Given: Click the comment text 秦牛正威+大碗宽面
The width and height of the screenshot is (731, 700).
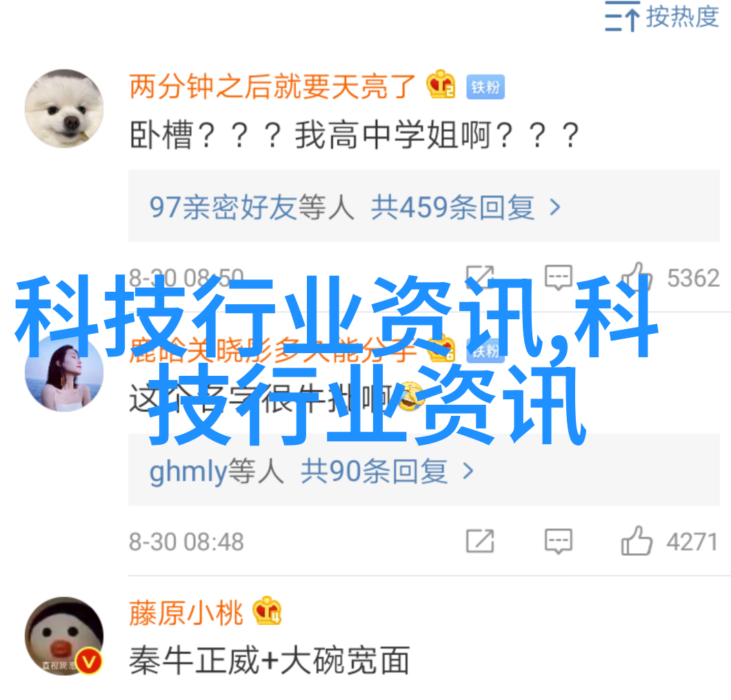Looking at the screenshot, I should (270, 660).
